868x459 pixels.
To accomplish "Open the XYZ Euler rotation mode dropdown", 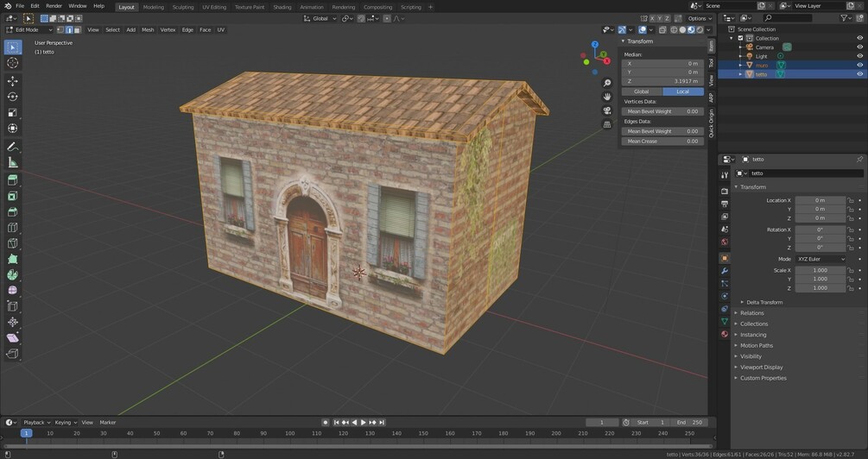I will click(821, 259).
